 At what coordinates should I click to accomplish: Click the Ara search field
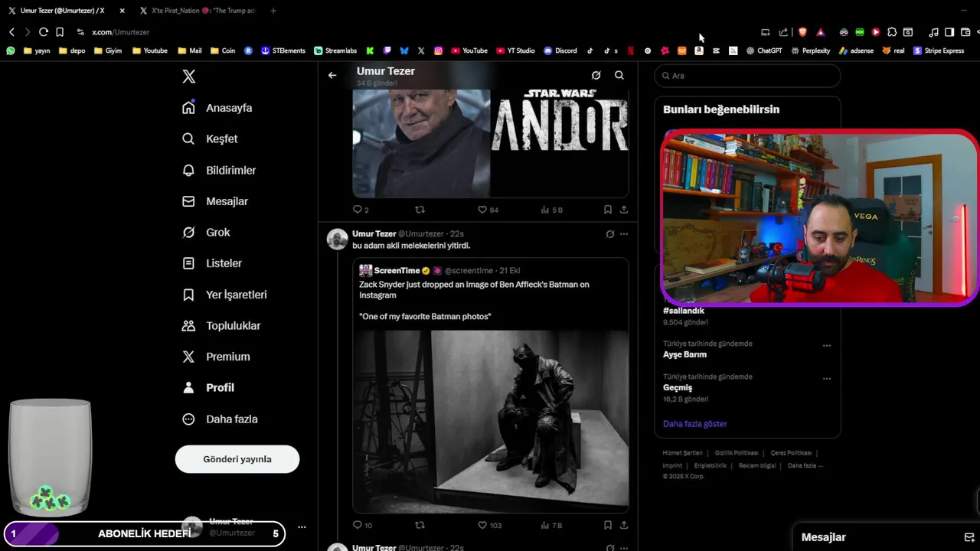tap(747, 76)
